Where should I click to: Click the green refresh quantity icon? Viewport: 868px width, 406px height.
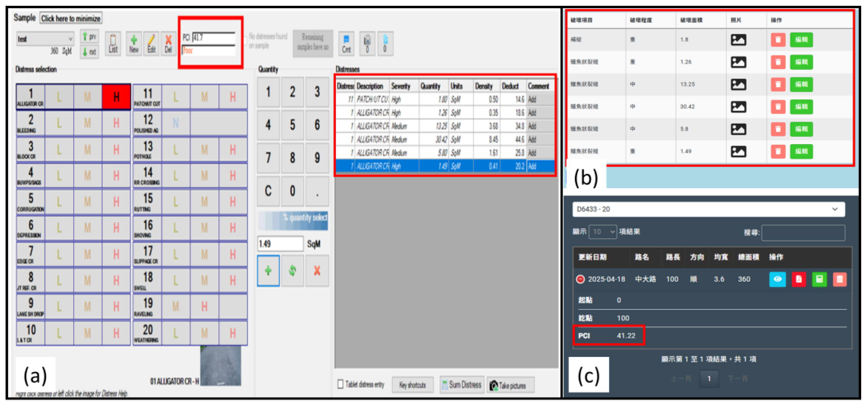(292, 270)
